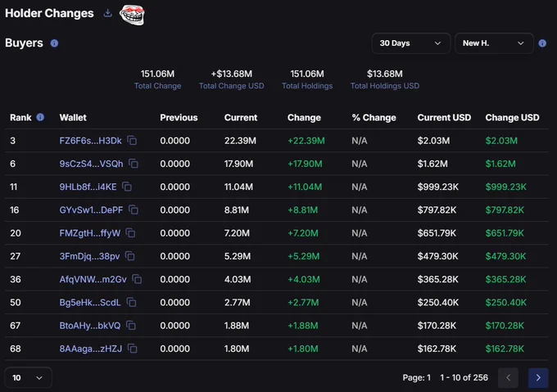Open wallet link 9HLb8f...i4KE
The height and width of the screenshot is (392, 557).
coord(88,187)
